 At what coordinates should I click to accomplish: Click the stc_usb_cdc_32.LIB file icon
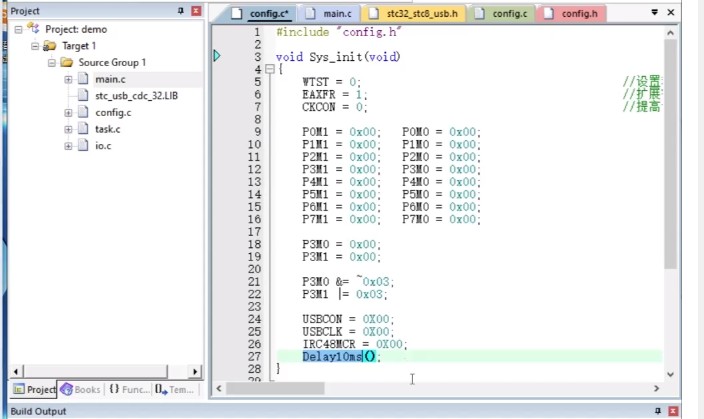(83, 95)
